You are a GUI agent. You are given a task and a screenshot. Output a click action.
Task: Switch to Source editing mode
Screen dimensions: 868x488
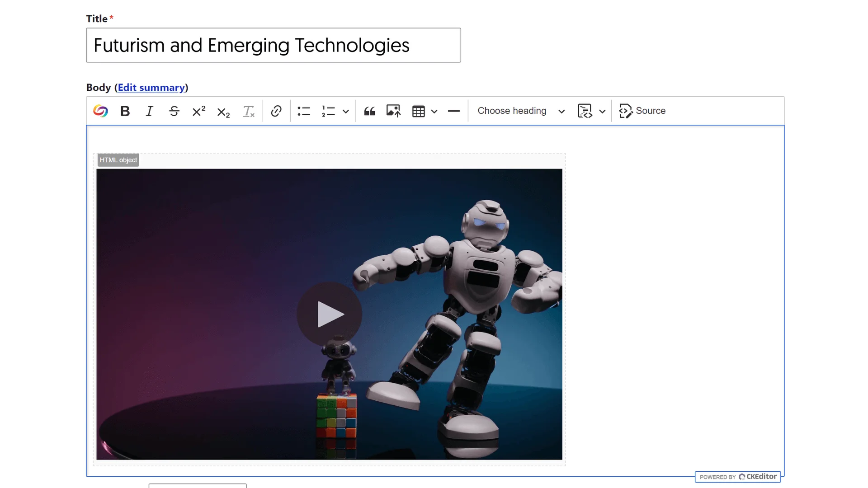click(x=642, y=111)
